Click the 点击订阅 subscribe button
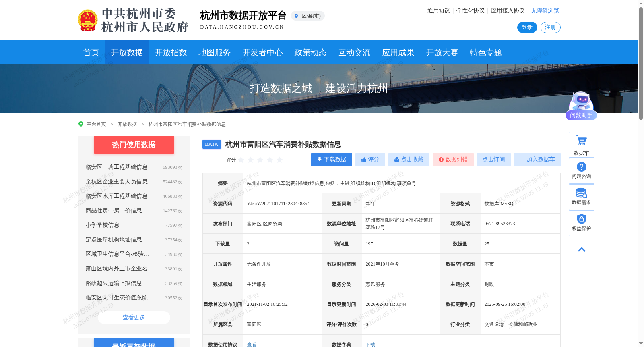The height and width of the screenshot is (347, 644). pyautogui.click(x=494, y=160)
